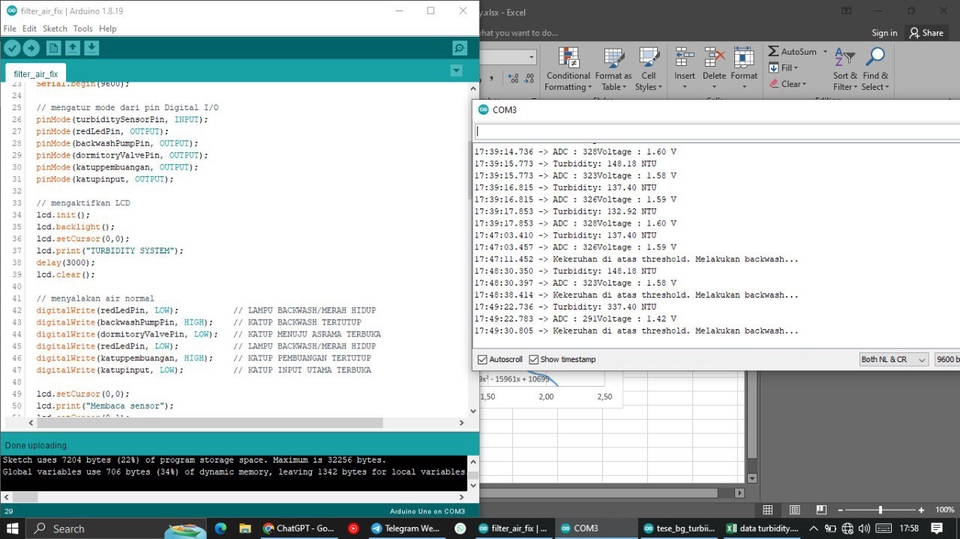Select the filter_air_fix sketch tab
The width and height of the screenshot is (960, 539).
click(36, 74)
